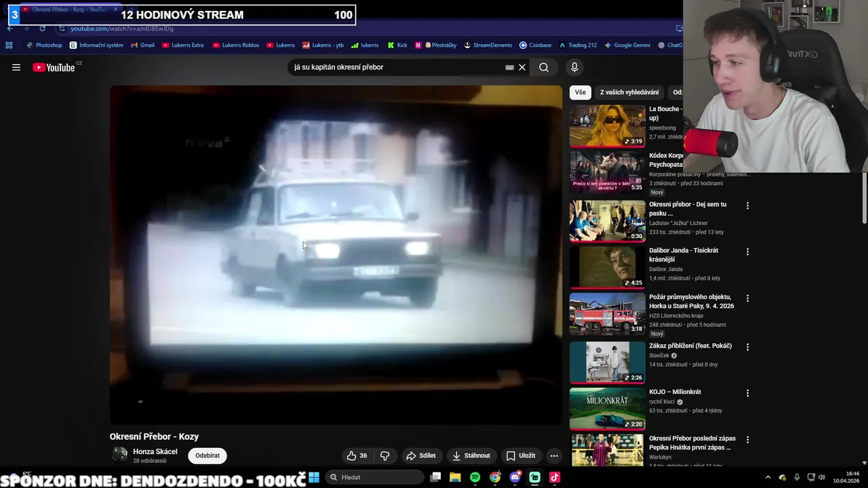
Task: Open options for Požár průmyslového objektu video
Action: click(x=747, y=298)
